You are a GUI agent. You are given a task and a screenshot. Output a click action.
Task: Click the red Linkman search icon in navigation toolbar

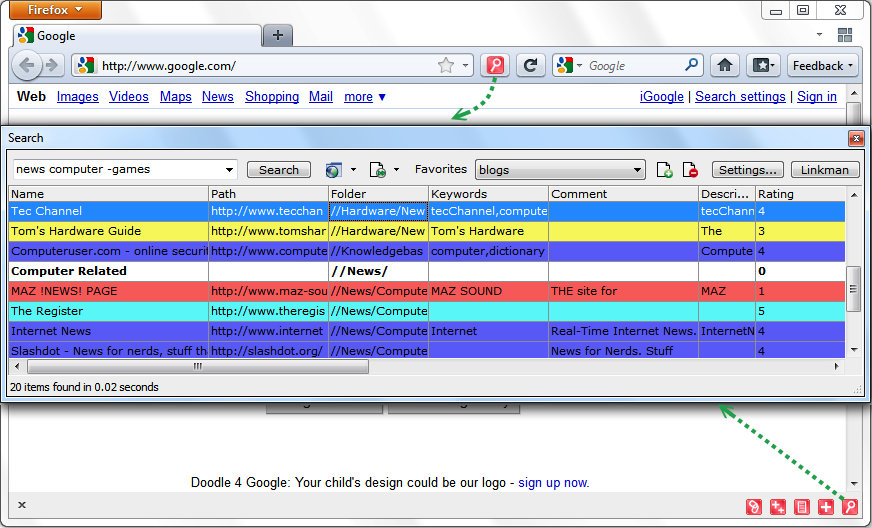pyautogui.click(x=495, y=66)
